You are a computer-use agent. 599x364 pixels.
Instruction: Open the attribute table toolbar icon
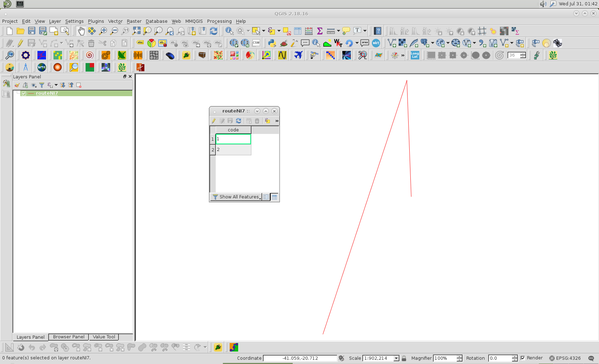point(298,31)
